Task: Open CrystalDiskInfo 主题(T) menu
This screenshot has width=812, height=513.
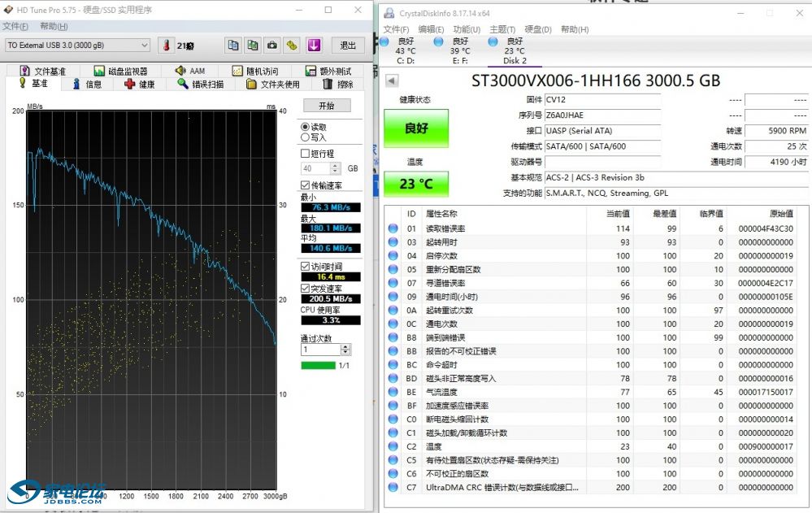Action: (x=503, y=29)
